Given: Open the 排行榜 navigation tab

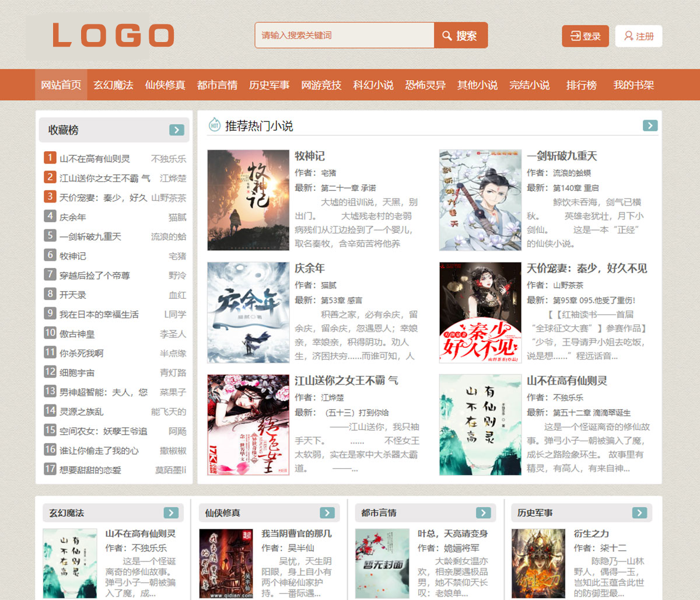Looking at the screenshot, I should [580, 85].
